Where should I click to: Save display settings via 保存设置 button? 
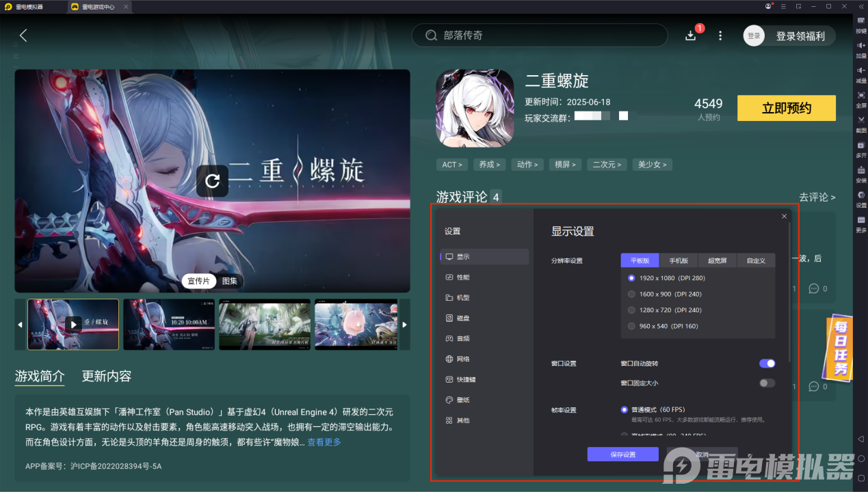tap(622, 454)
